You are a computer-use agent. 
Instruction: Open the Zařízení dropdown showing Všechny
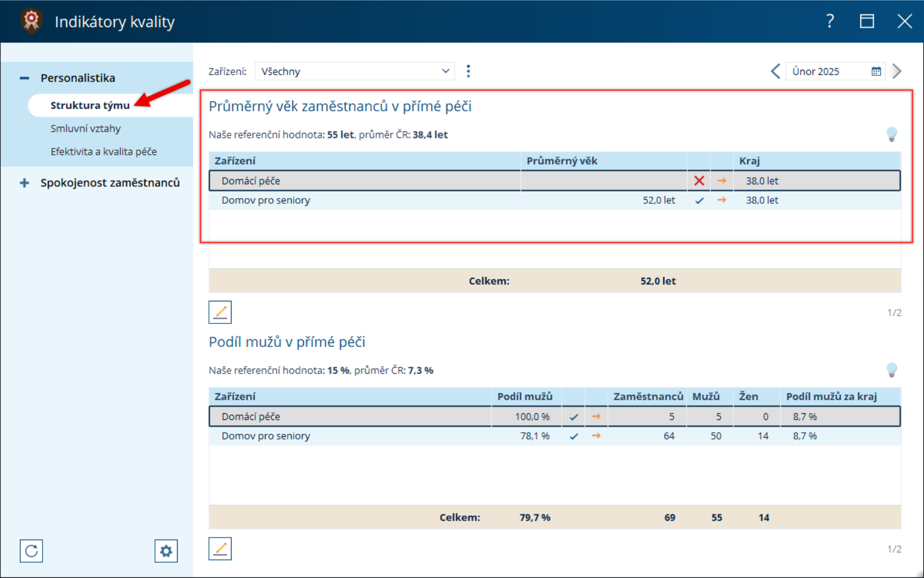click(x=355, y=71)
